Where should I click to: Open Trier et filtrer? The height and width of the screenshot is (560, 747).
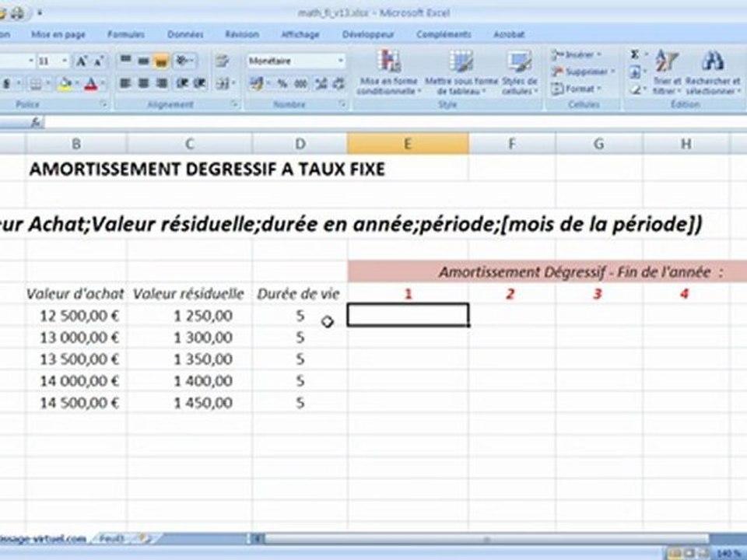point(667,72)
